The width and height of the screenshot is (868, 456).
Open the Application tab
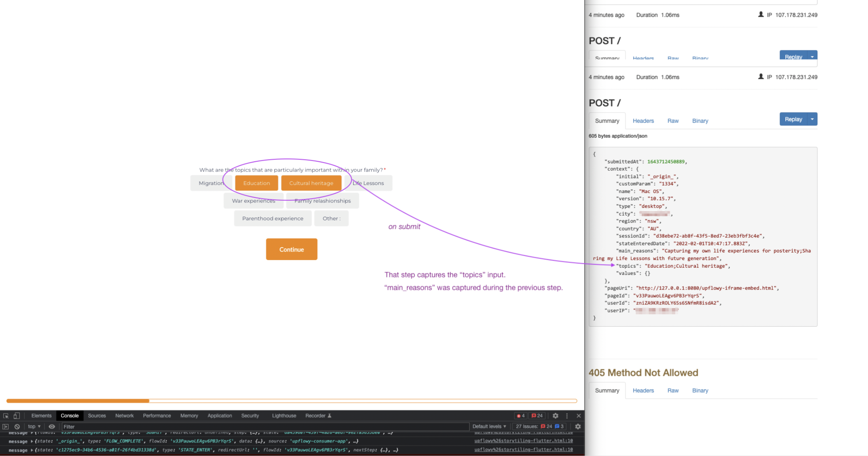[x=220, y=416]
